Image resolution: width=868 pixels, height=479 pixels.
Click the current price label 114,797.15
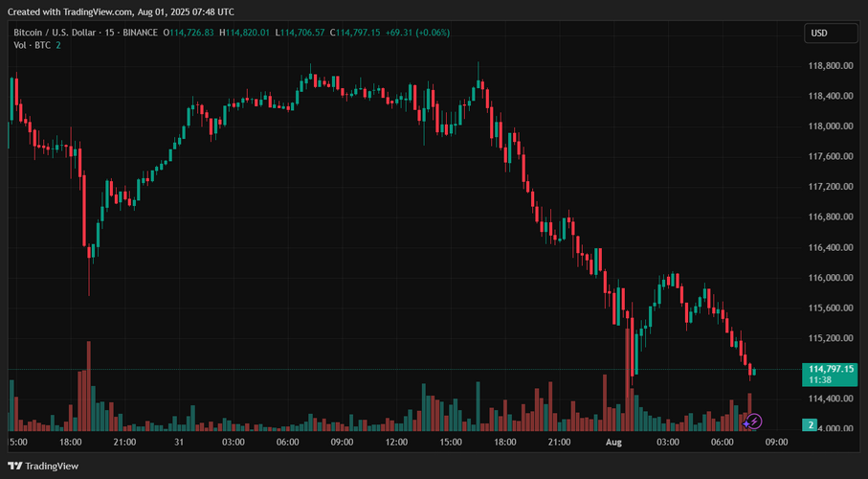point(831,369)
